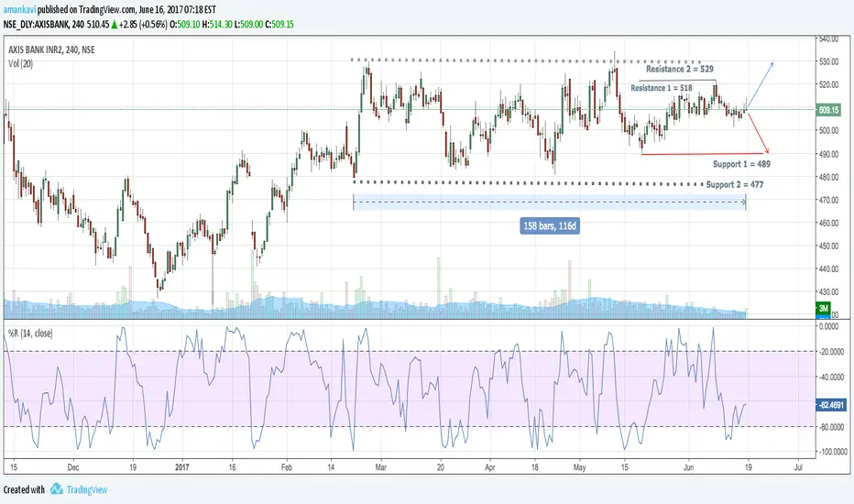Click the 470.00 price axis label
This screenshot has width=854, height=504.
pos(829,200)
